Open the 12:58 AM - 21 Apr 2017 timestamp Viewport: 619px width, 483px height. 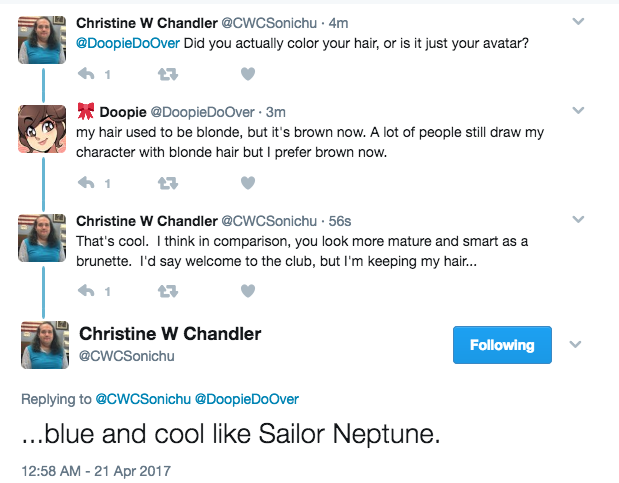coord(96,471)
